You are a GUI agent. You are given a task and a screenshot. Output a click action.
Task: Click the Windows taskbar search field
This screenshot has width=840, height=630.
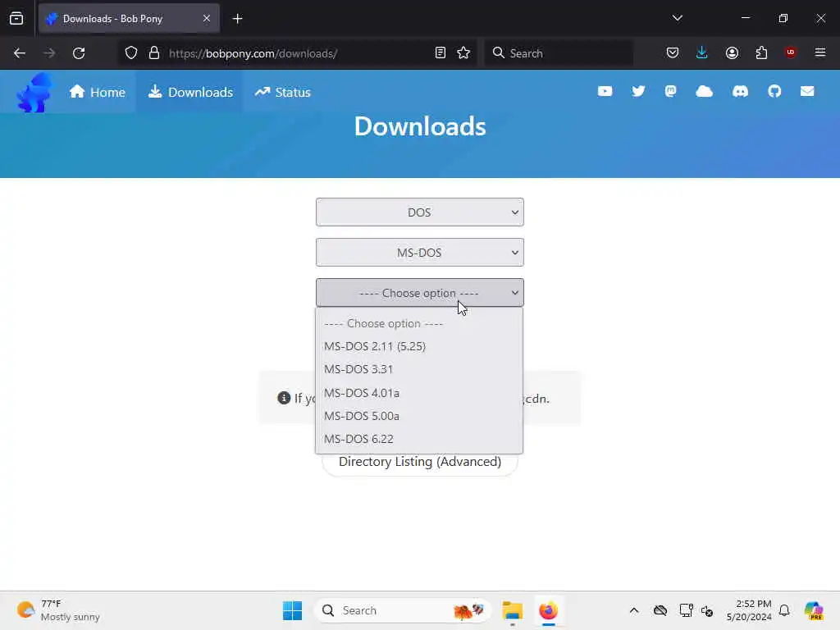402,610
